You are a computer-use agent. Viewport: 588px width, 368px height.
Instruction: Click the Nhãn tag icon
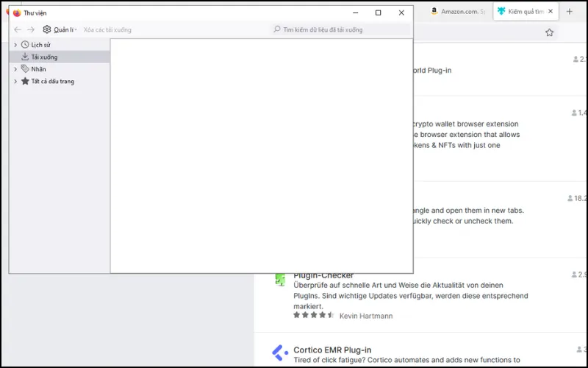pyautogui.click(x=25, y=68)
